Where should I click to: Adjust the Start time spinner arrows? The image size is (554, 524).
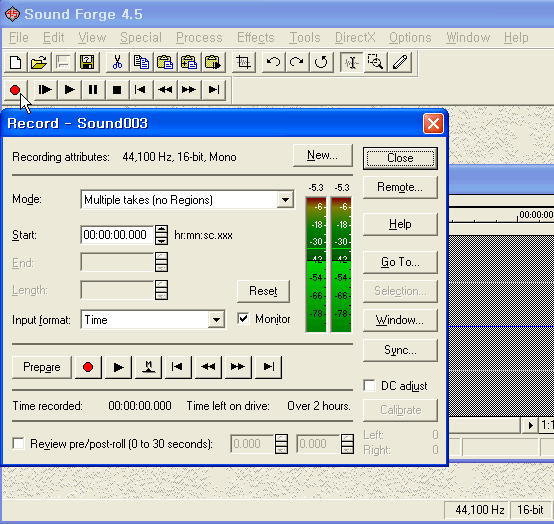(x=161, y=235)
